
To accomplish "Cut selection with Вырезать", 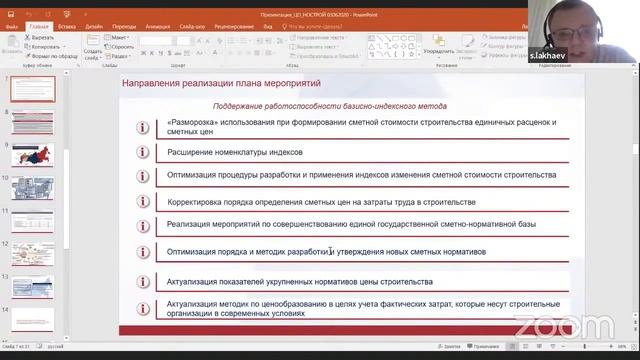I will click(x=40, y=38).
